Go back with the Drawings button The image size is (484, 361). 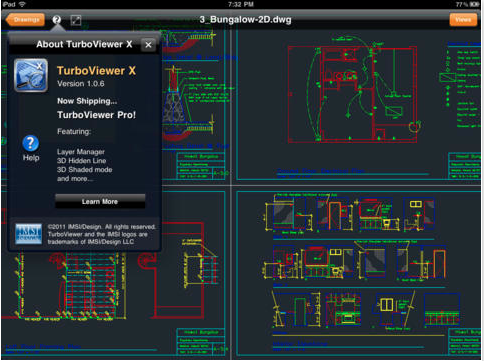click(x=25, y=20)
